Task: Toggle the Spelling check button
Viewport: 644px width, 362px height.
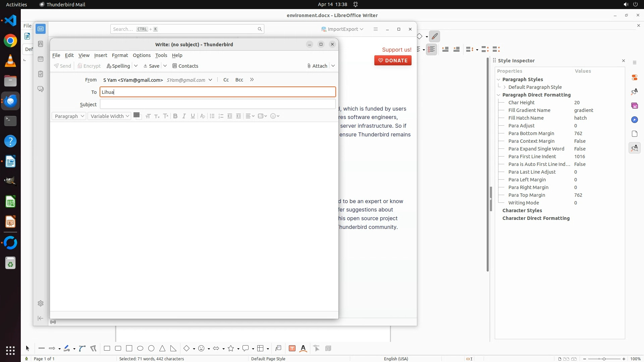Action: pyautogui.click(x=118, y=66)
